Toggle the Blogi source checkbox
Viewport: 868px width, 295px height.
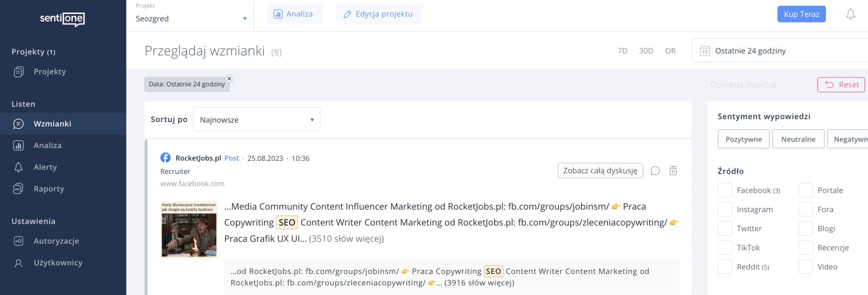click(806, 229)
